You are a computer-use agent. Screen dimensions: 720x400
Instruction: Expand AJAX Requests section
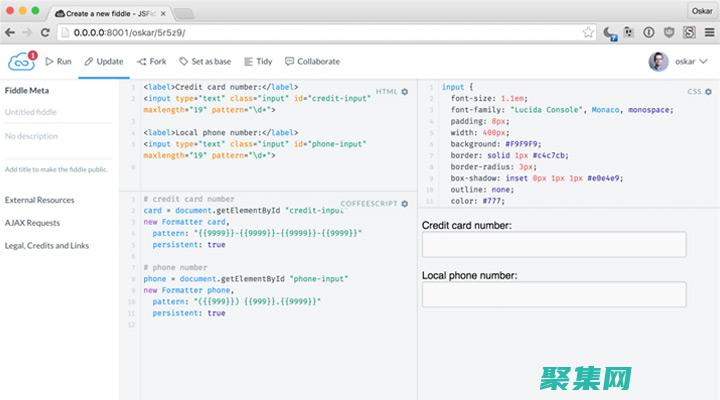tap(32, 223)
